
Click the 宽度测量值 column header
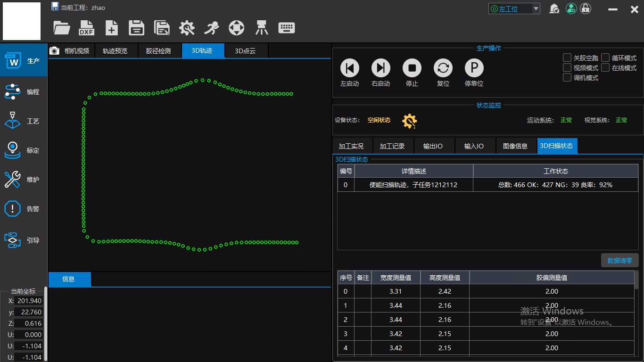(x=396, y=278)
